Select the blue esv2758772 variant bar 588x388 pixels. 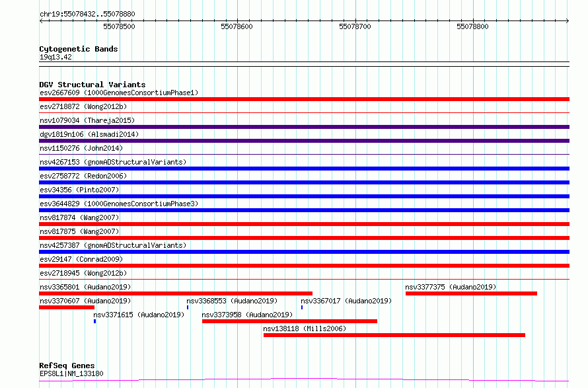(304, 182)
